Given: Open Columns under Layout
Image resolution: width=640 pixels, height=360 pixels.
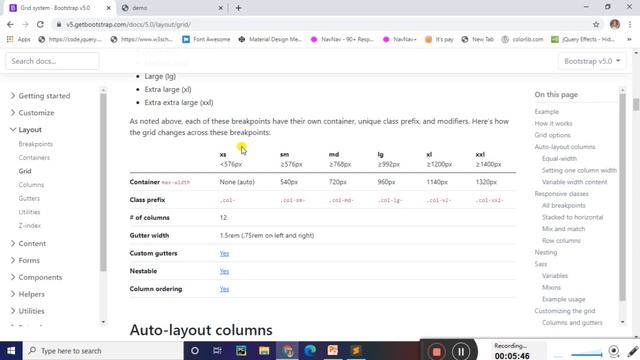Looking at the screenshot, I should (31, 184).
